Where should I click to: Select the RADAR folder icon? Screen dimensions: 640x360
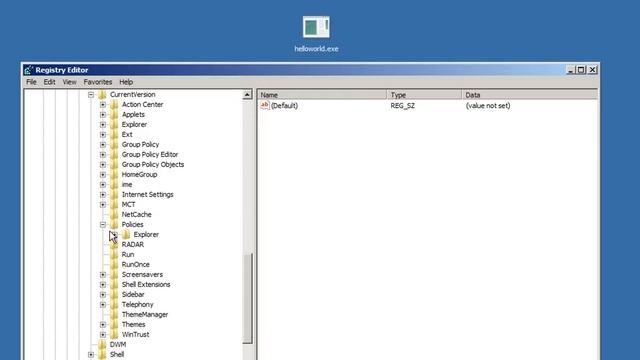point(114,244)
